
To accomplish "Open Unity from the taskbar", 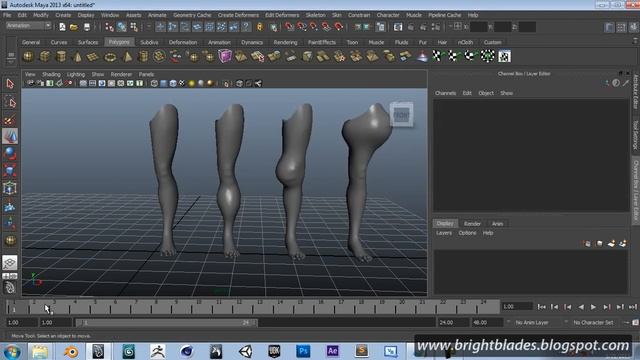I will click(245, 351).
